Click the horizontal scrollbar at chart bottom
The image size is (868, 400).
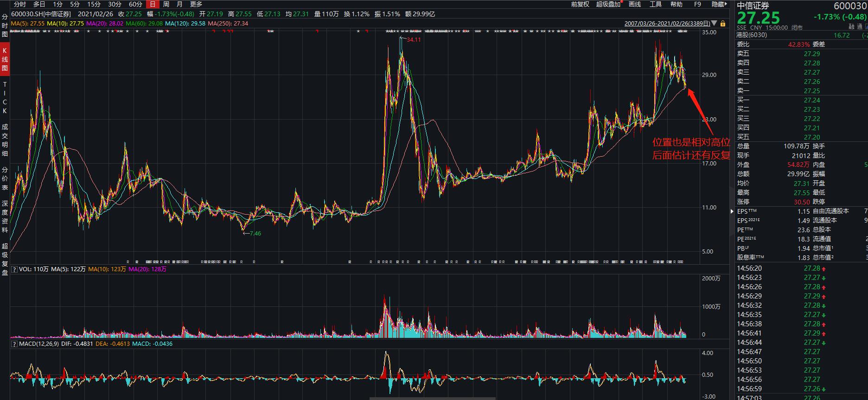[x=432, y=398]
